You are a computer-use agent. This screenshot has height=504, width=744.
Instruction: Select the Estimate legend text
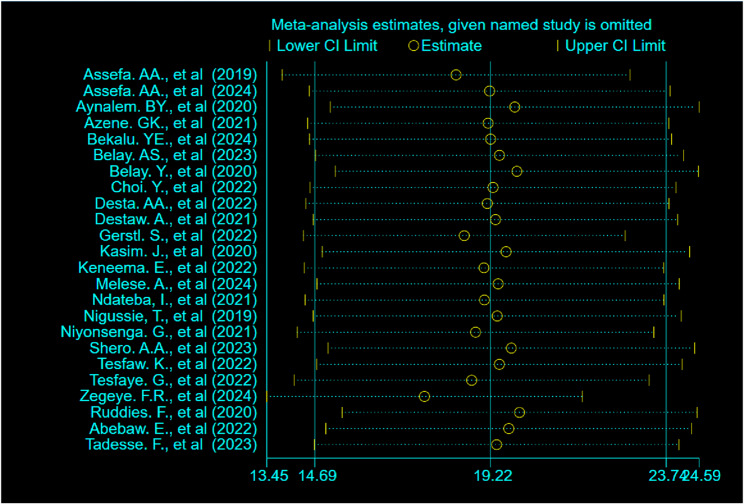pyautogui.click(x=451, y=46)
